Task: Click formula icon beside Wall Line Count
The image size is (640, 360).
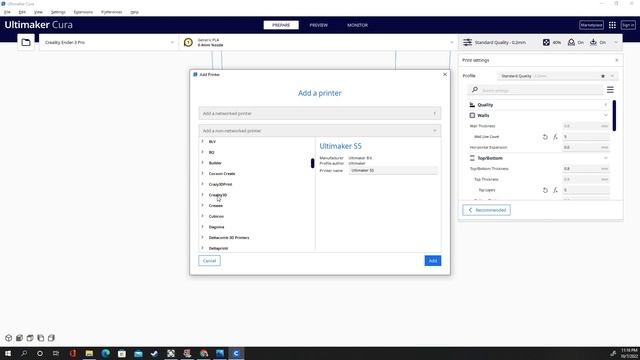Action: click(555, 137)
